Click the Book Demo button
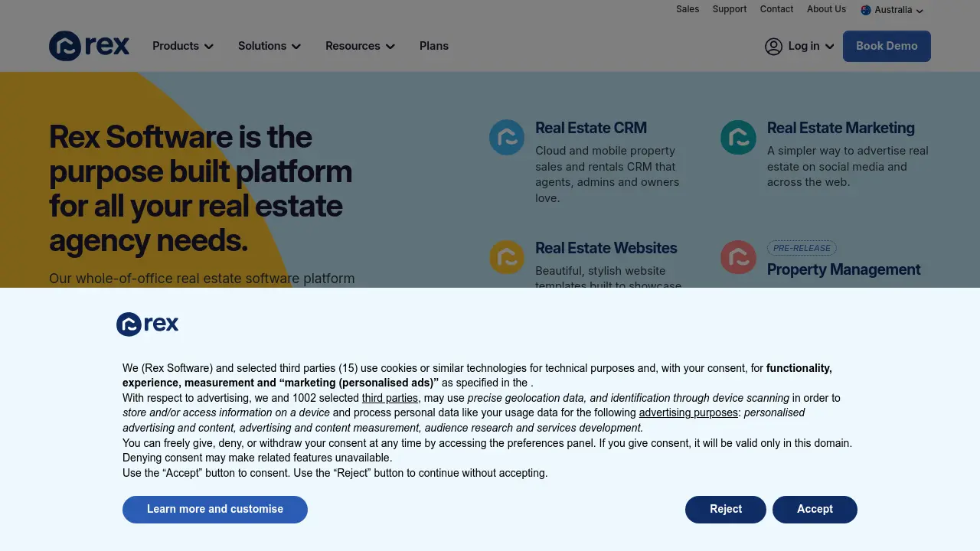This screenshot has width=980, height=551. click(x=887, y=46)
